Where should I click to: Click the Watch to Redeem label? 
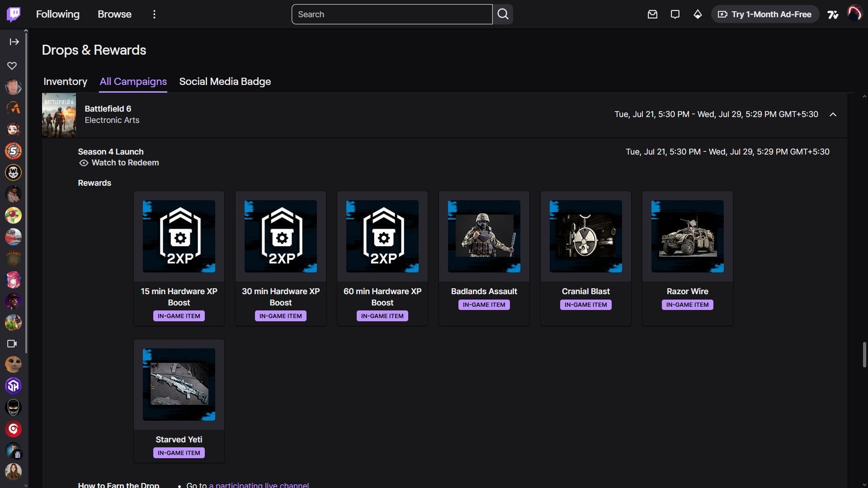click(125, 163)
